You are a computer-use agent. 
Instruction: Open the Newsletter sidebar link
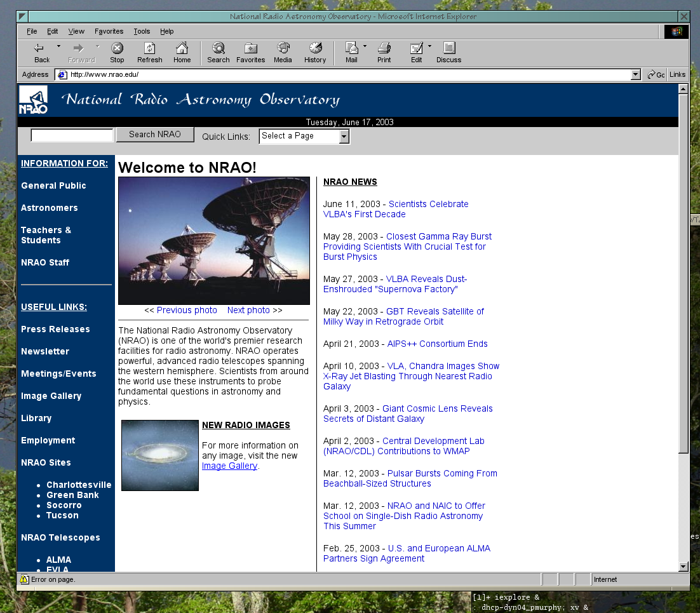point(45,351)
